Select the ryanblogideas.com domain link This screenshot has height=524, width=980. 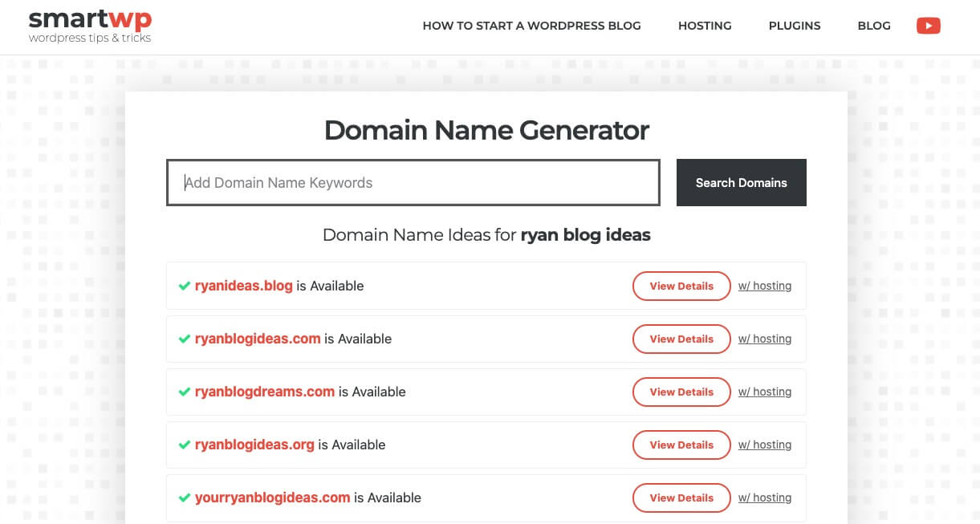pos(256,339)
